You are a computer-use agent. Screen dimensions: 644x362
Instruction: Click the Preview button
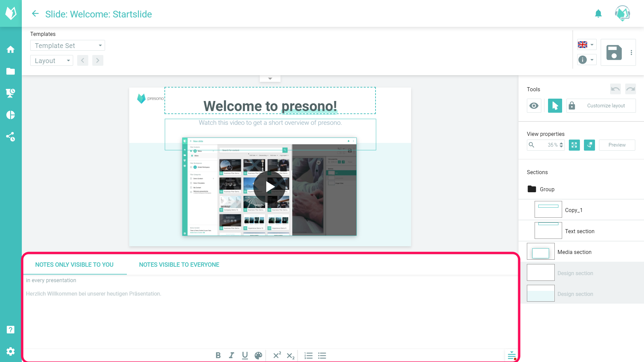point(617,145)
